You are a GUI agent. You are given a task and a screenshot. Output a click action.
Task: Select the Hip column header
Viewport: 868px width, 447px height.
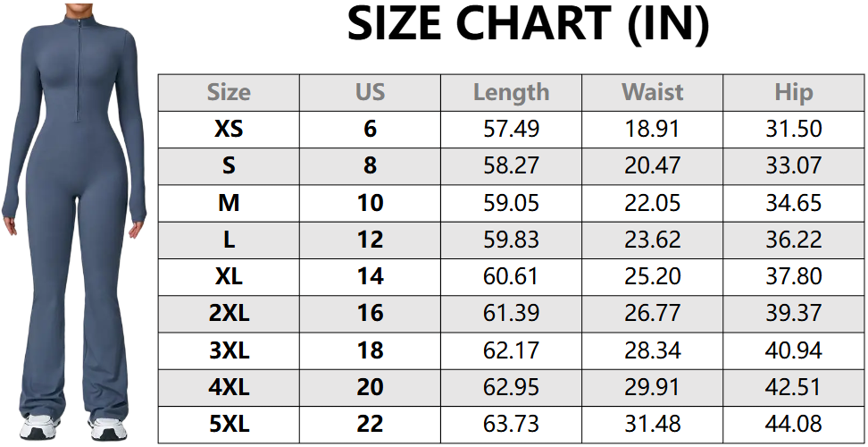click(793, 92)
